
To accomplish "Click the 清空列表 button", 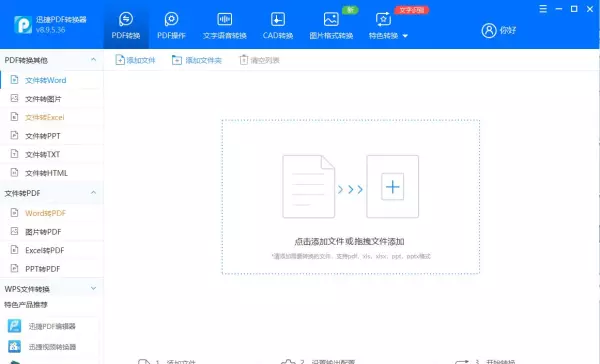I will 259,60.
